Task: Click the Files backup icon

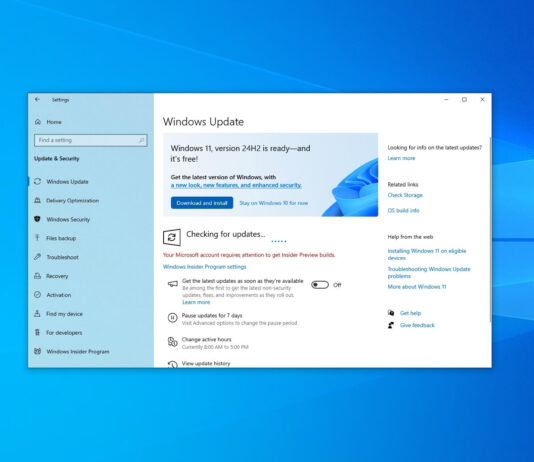Action: 37,238
